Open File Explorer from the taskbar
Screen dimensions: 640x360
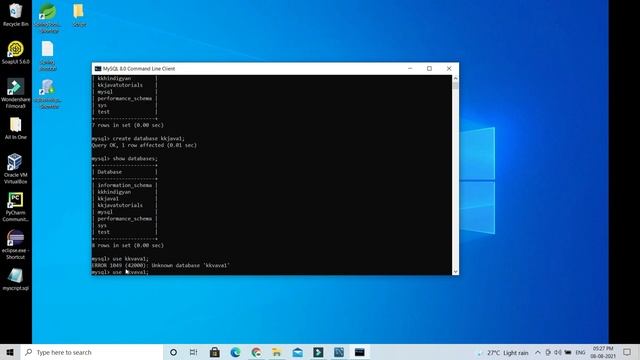pyautogui.click(x=277, y=352)
